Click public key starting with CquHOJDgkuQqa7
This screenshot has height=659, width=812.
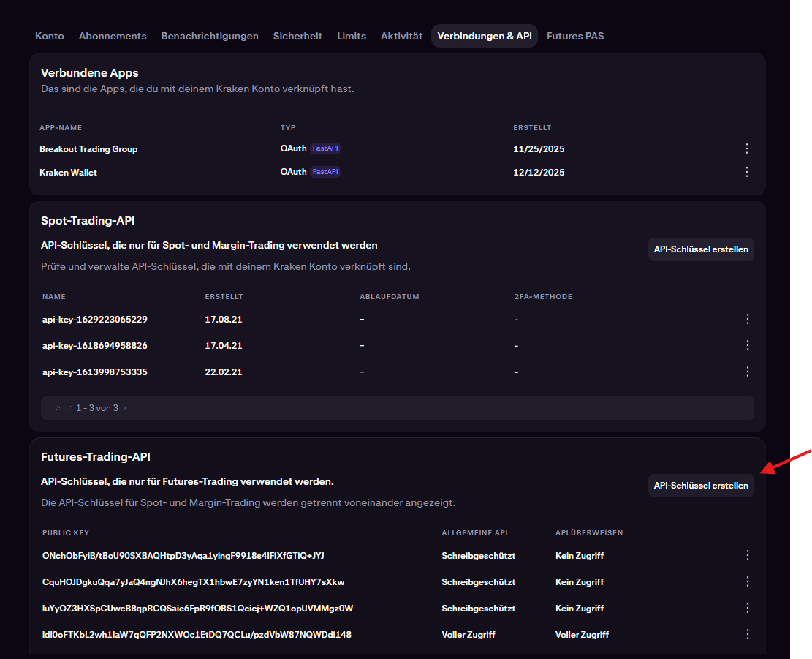pyautogui.click(x=193, y=582)
